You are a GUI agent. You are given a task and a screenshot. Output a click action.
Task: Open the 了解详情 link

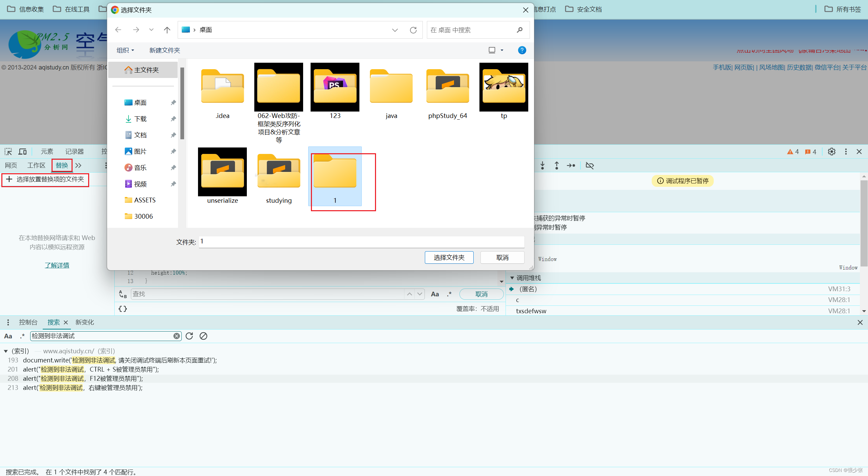pos(57,265)
